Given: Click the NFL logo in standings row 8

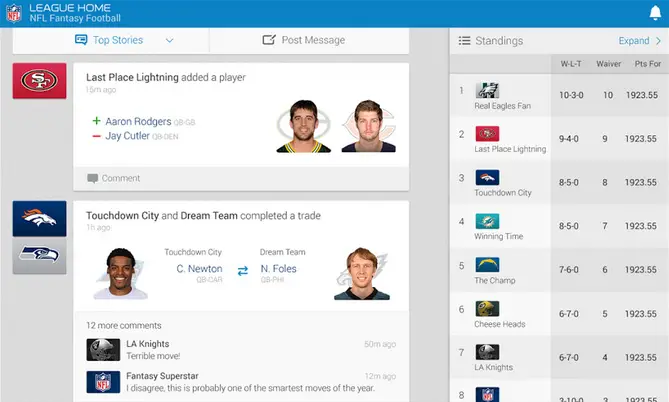Looking at the screenshot, I should (487, 394).
